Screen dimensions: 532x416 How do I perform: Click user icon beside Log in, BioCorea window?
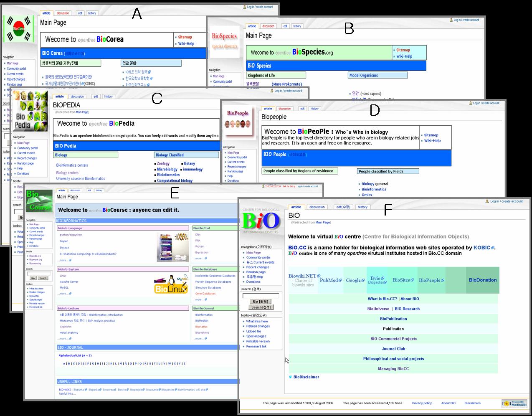[245, 7]
